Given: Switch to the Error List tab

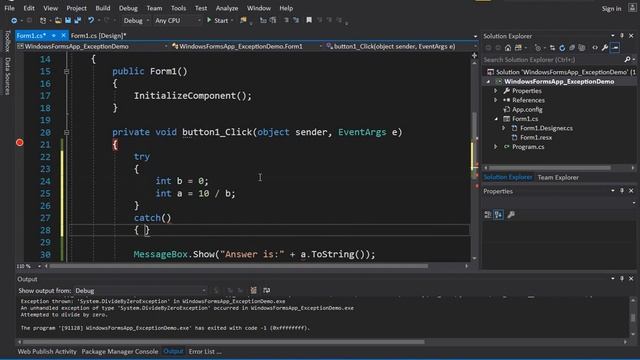Looking at the screenshot, I should (x=205, y=351).
